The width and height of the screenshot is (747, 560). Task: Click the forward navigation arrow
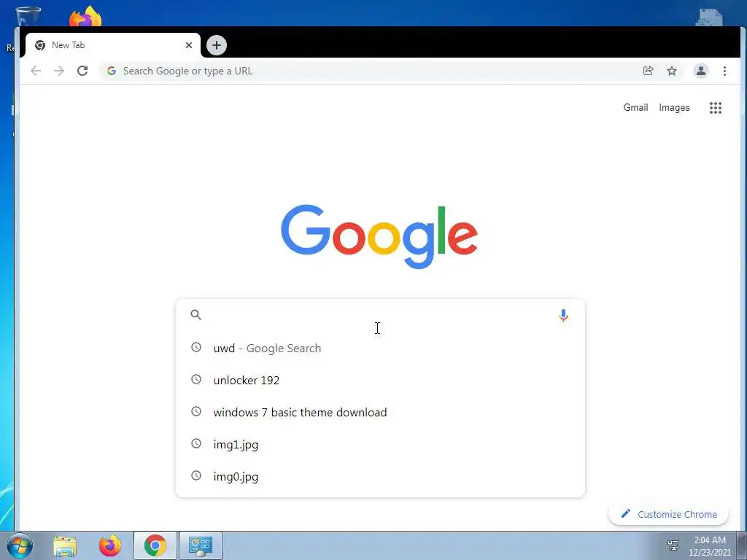click(58, 71)
